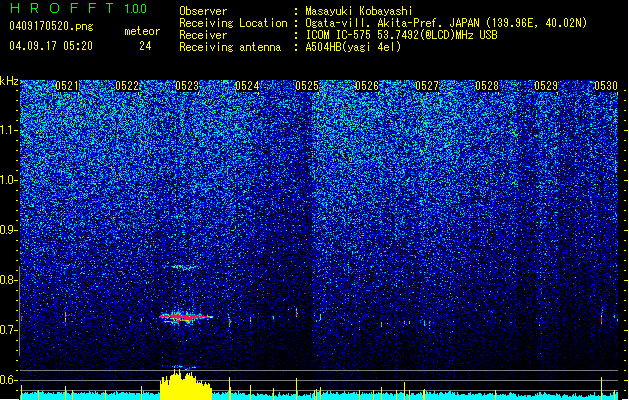Click the 0527 time marker

427,86
